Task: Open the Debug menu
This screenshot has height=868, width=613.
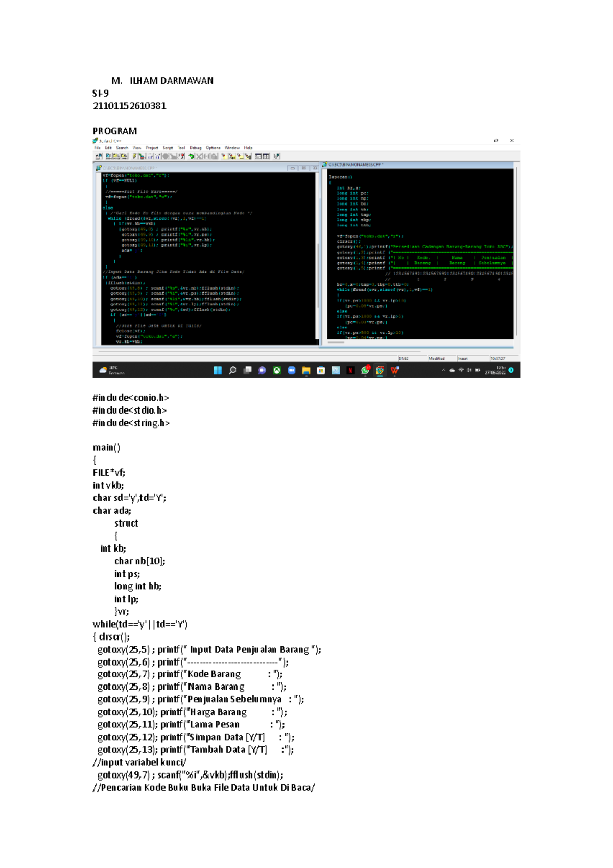Action: (x=196, y=148)
